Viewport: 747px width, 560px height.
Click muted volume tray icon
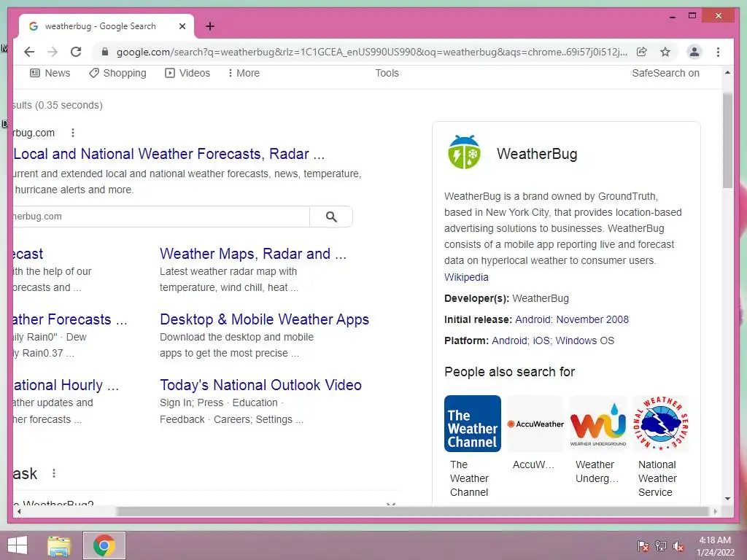click(678, 546)
